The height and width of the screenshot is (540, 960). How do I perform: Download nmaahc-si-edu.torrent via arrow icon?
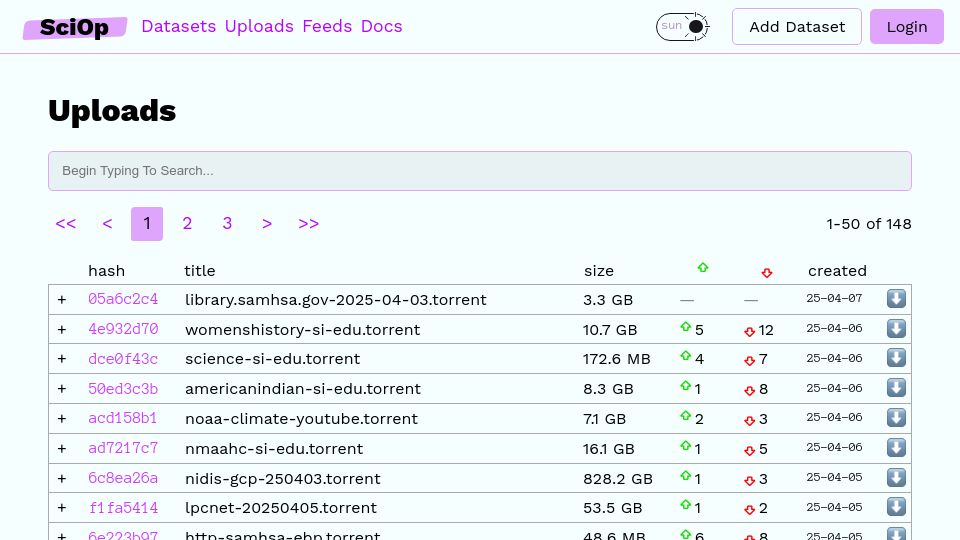click(896, 448)
